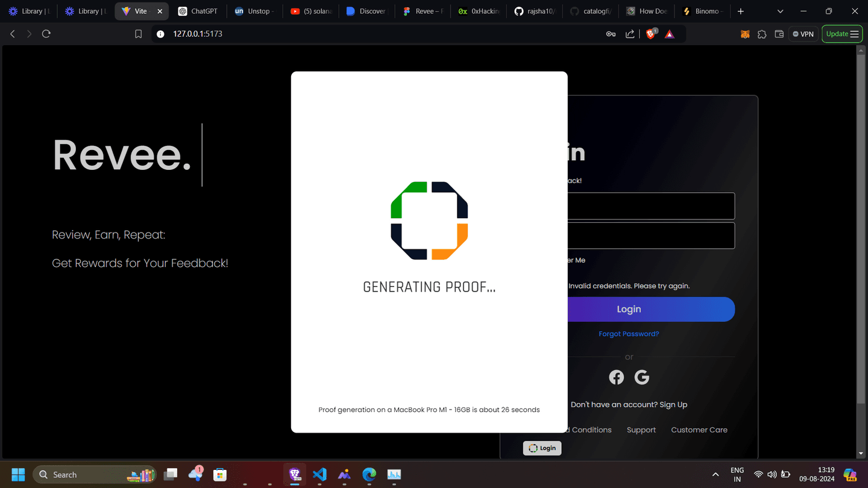Sign in with Google icon
This screenshot has height=488, width=868.
click(x=642, y=377)
